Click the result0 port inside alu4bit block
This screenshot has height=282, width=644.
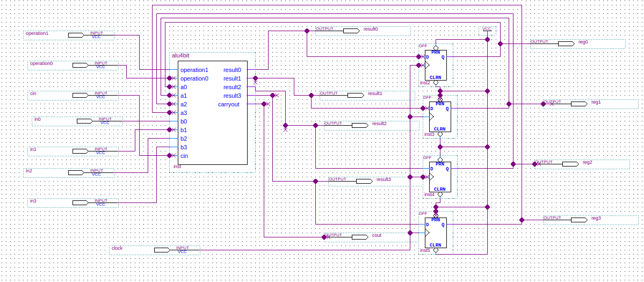(232, 70)
